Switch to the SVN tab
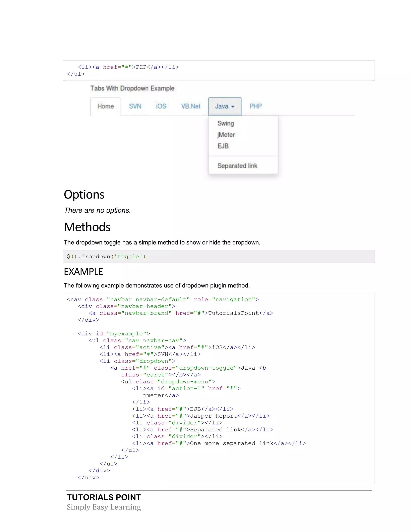Screen dimensions: 411x532 [x=135, y=106]
